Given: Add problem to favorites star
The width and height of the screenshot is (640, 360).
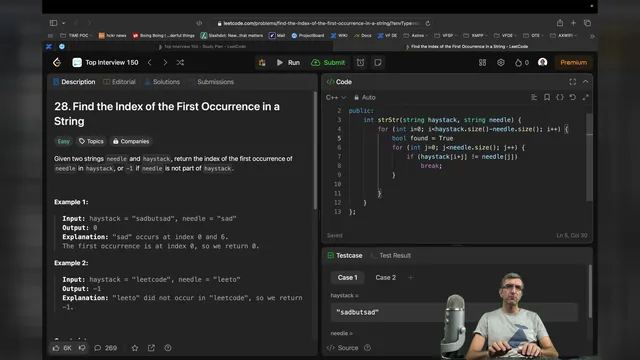Looking at the screenshot, I should coord(135,348).
